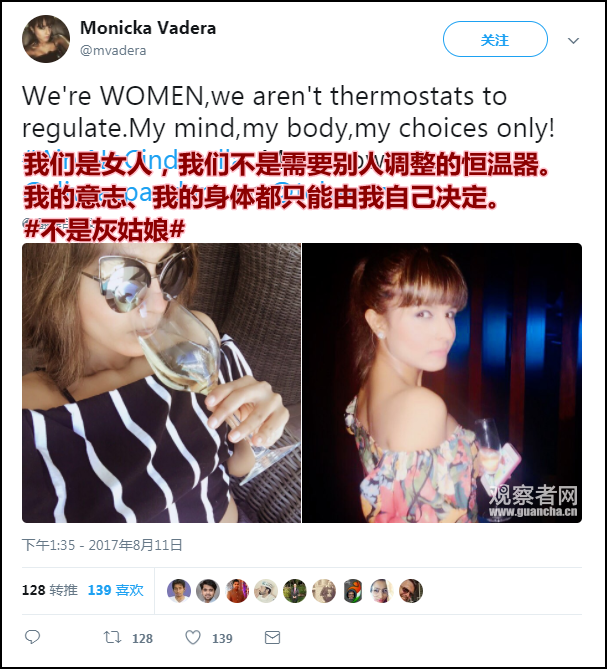Expand the tweet options chevron
The width and height of the screenshot is (607, 669).
pos(573,41)
